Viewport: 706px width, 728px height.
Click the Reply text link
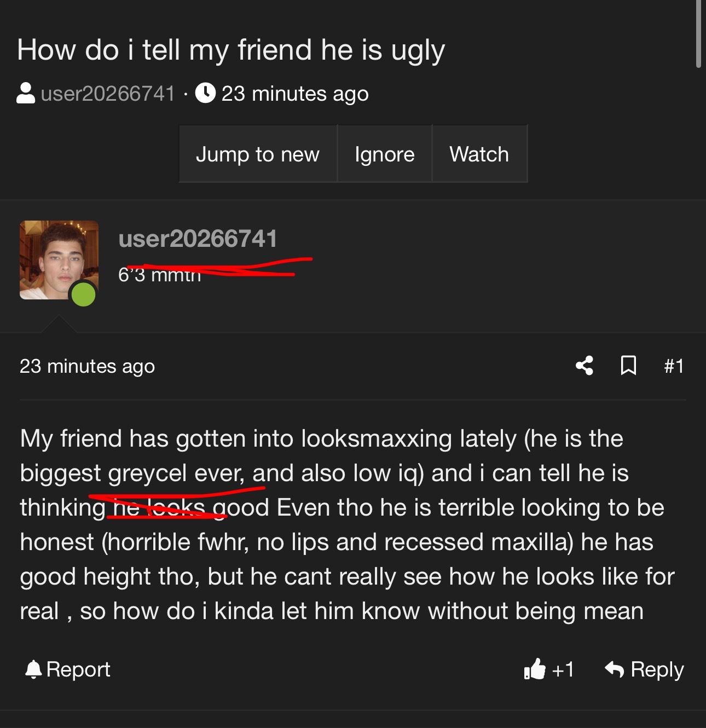657,669
